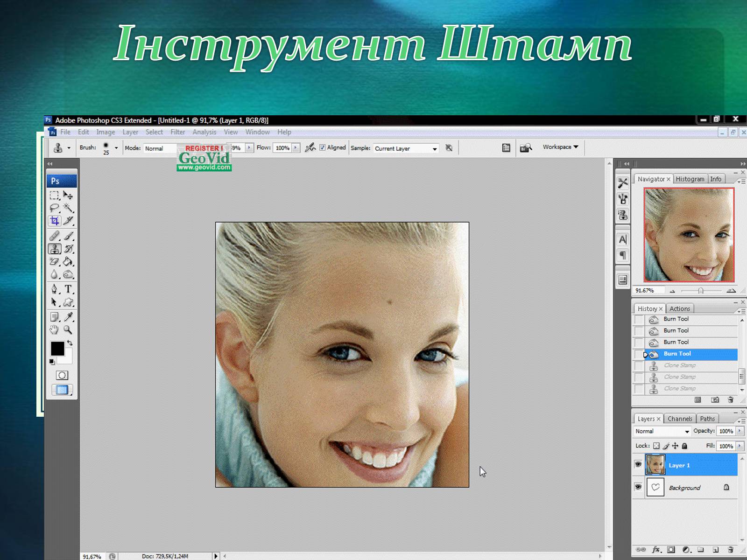Viewport: 747px width, 560px height.
Task: Select the Move tool
Action: coord(68,196)
